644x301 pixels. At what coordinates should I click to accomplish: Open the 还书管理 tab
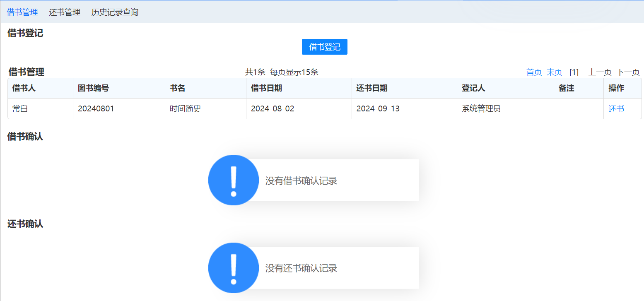click(x=65, y=12)
